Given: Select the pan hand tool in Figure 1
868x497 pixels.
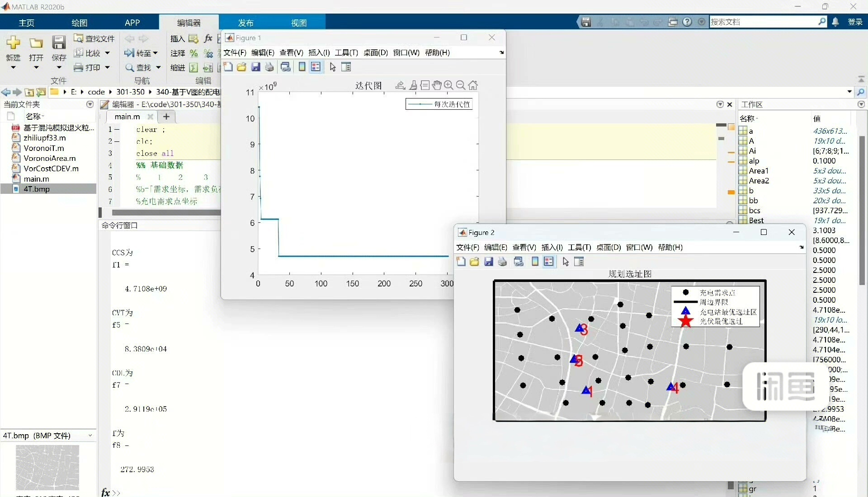Looking at the screenshot, I should point(436,85).
